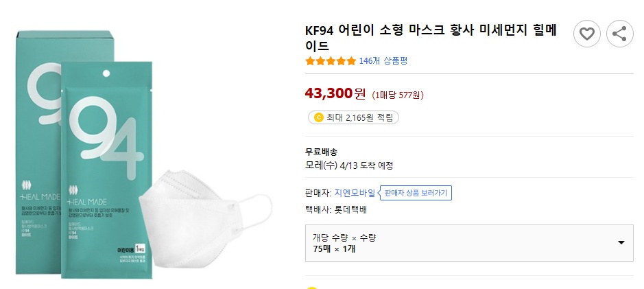
Task: Click the share icon button
Action: (620, 34)
